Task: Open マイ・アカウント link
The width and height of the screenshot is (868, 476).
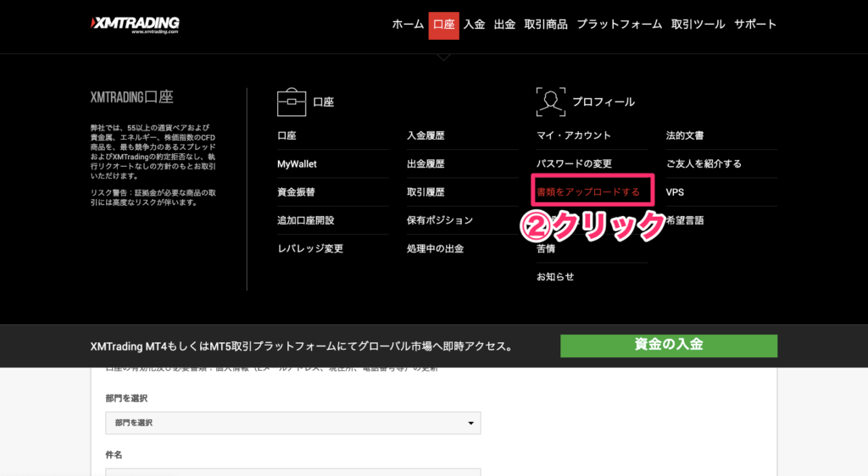Action: (x=574, y=136)
